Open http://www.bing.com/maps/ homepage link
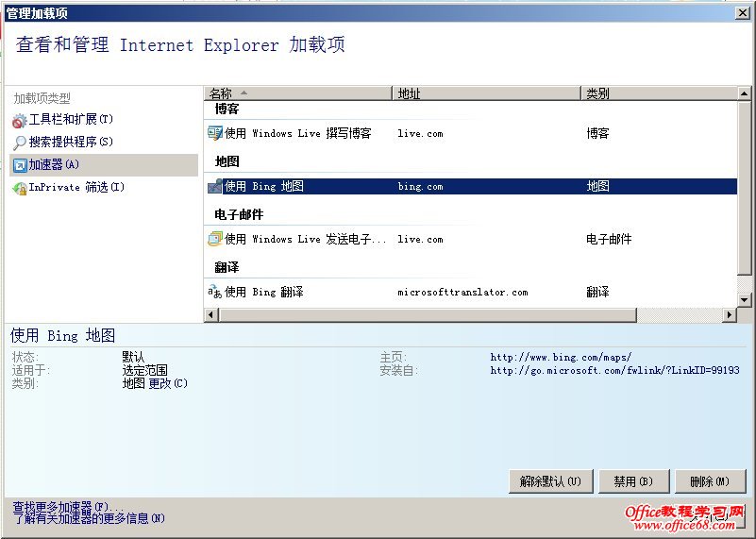This screenshot has height=539, width=756. coord(561,357)
